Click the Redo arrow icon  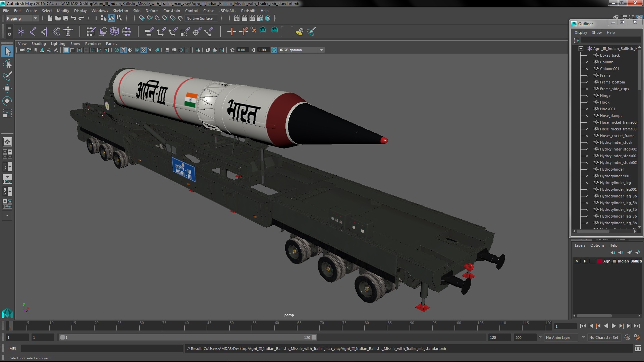(x=81, y=18)
